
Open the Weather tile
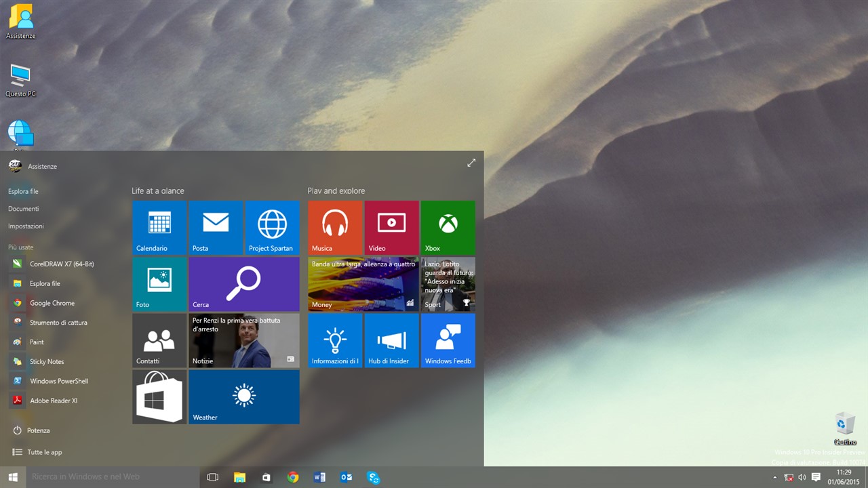[x=244, y=396]
